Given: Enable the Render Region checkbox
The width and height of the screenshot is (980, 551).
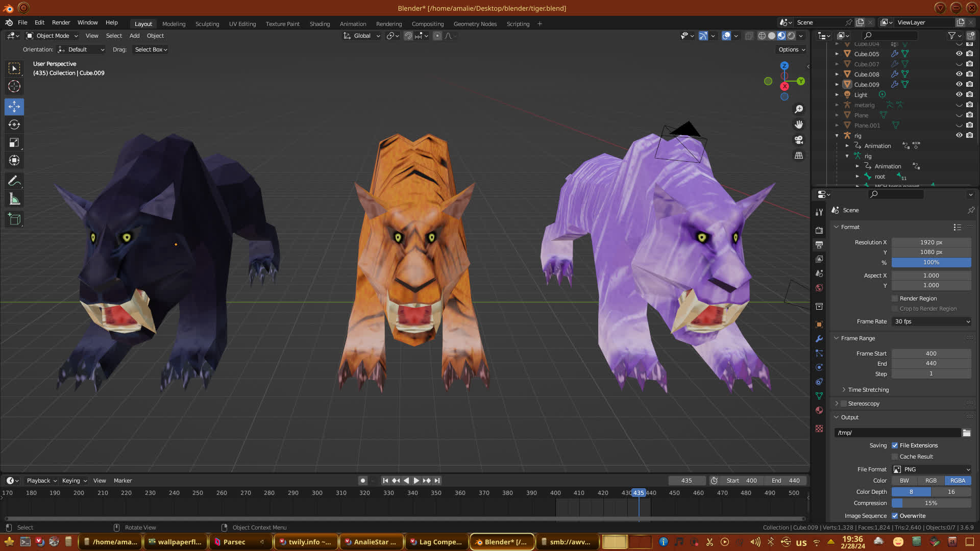Looking at the screenshot, I should (895, 298).
